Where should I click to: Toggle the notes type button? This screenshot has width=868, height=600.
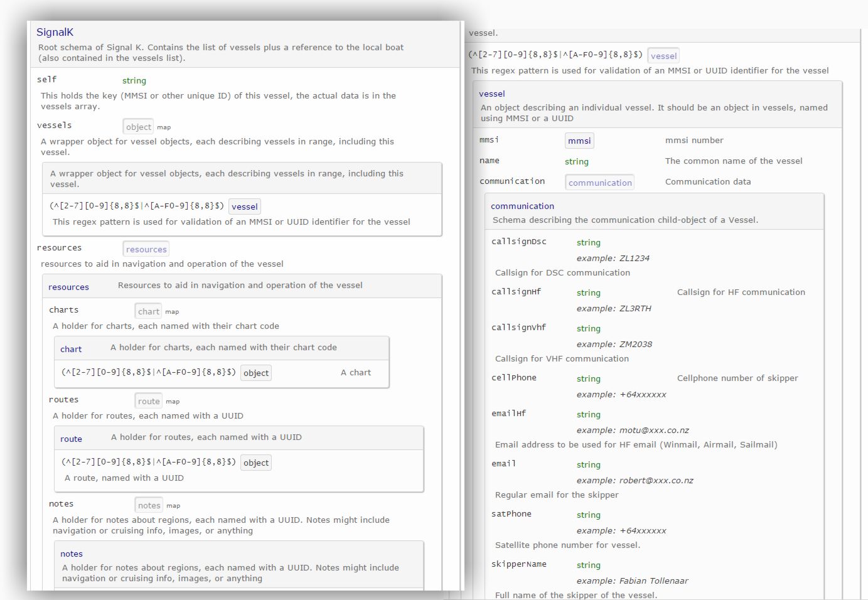(149, 505)
